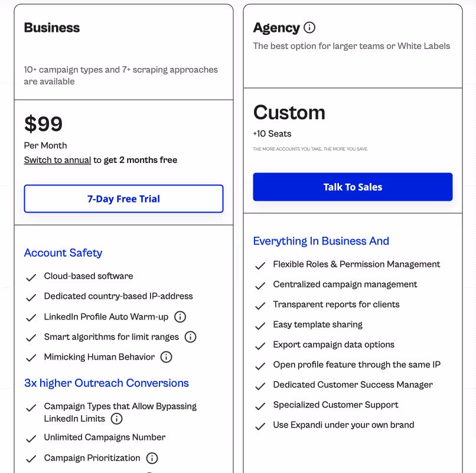Image resolution: width=476 pixels, height=473 pixels.
Task: Open the Smart algorithms for limit ranges info
Action: click(190, 337)
